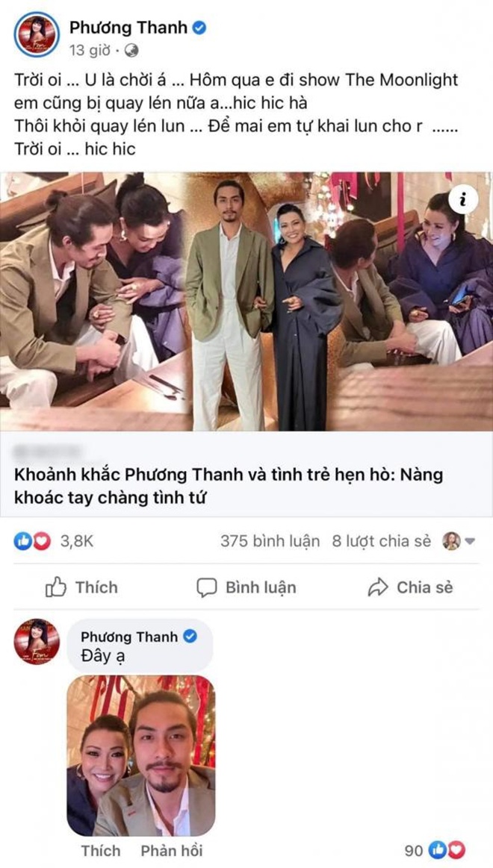Screen dimensions: 493x868
Task: Open the selfie photo in the comment
Action: click(x=140, y=755)
